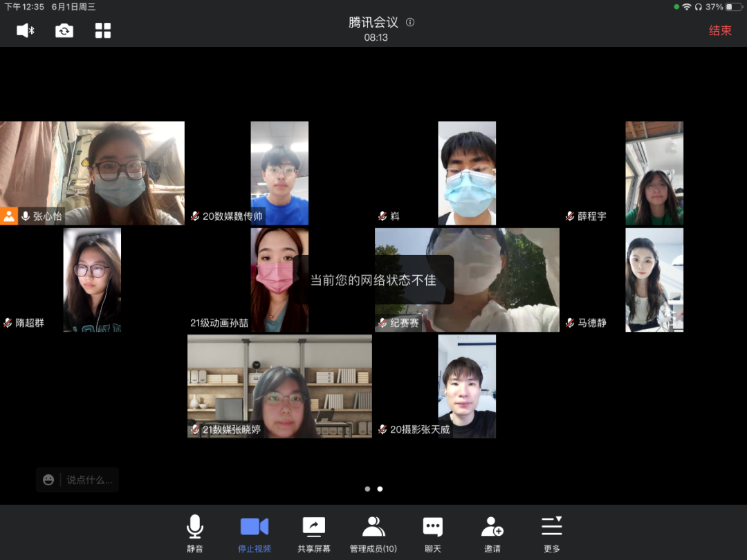Viewport: 747px width, 560px height.
Task: Change to grid layout view
Action: pos(103,30)
